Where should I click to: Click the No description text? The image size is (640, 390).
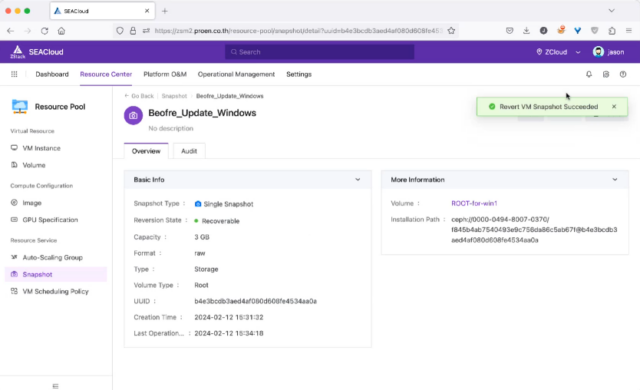click(x=171, y=129)
